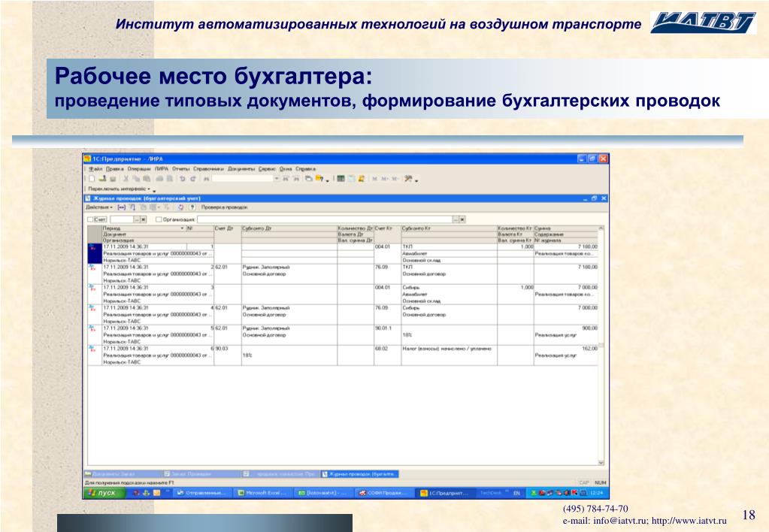This screenshot has height=532, width=769.
Task: Click the Open file toolbar icon
Action: coord(102,179)
